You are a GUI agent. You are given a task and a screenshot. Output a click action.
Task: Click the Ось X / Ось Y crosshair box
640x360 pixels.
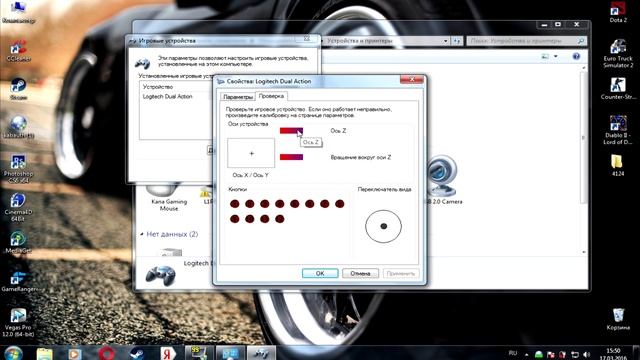pyautogui.click(x=251, y=153)
